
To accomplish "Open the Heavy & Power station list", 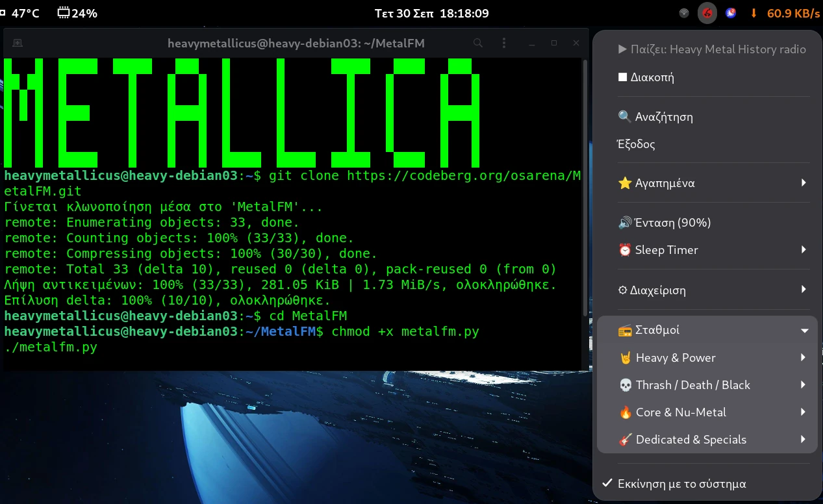I will pos(707,358).
